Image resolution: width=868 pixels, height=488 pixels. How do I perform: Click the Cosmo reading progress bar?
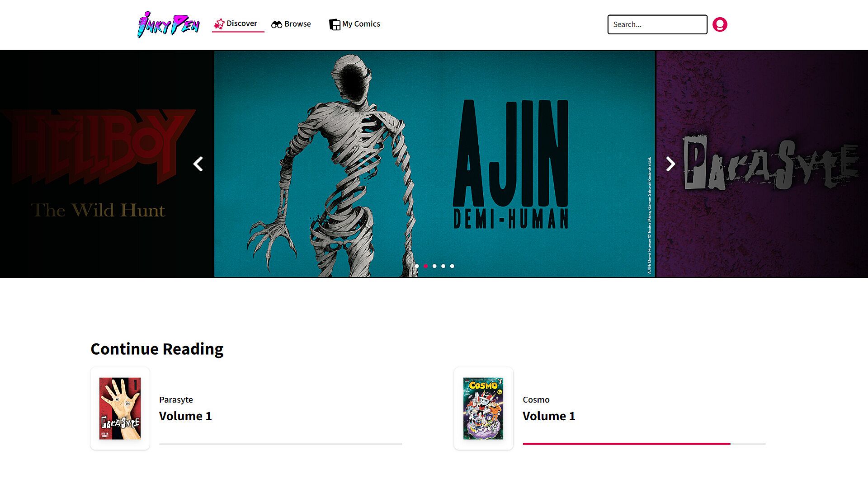(x=644, y=444)
